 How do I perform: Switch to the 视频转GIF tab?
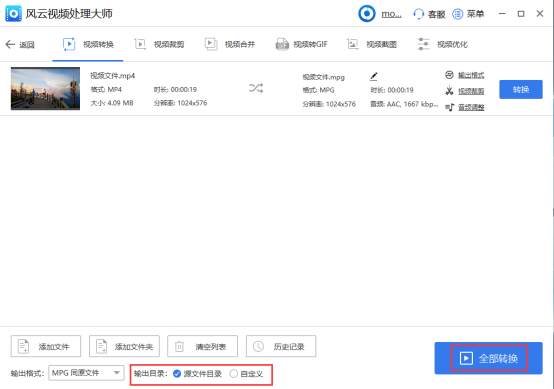click(301, 45)
